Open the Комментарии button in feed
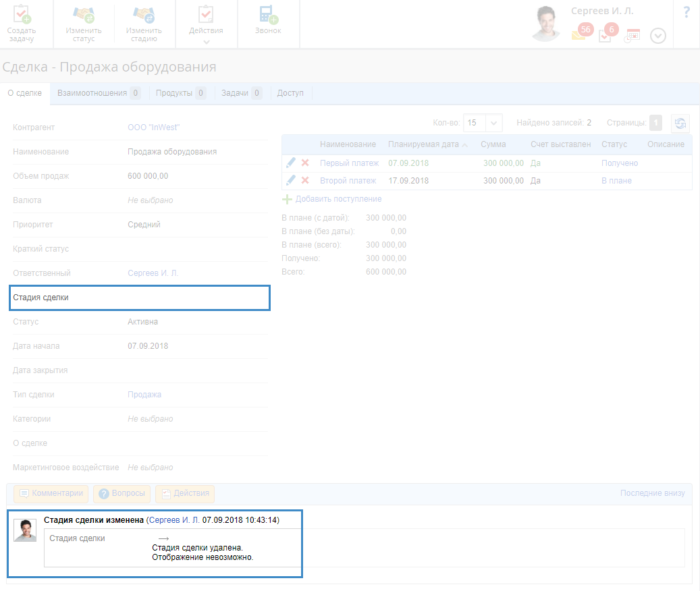The height and width of the screenshot is (591, 700). [x=51, y=493]
